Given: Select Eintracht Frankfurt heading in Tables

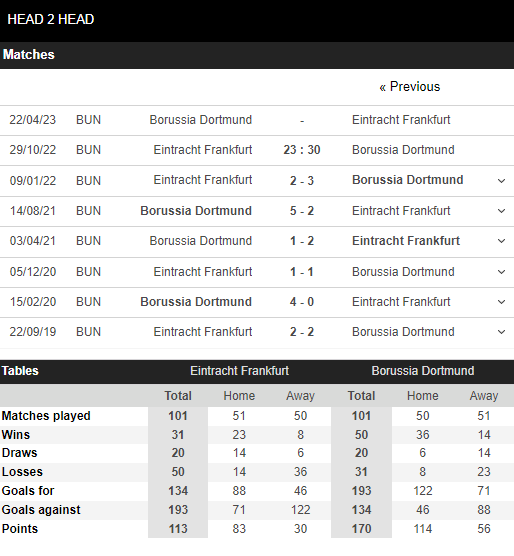Looking at the screenshot, I should click(x=239, y=371).
